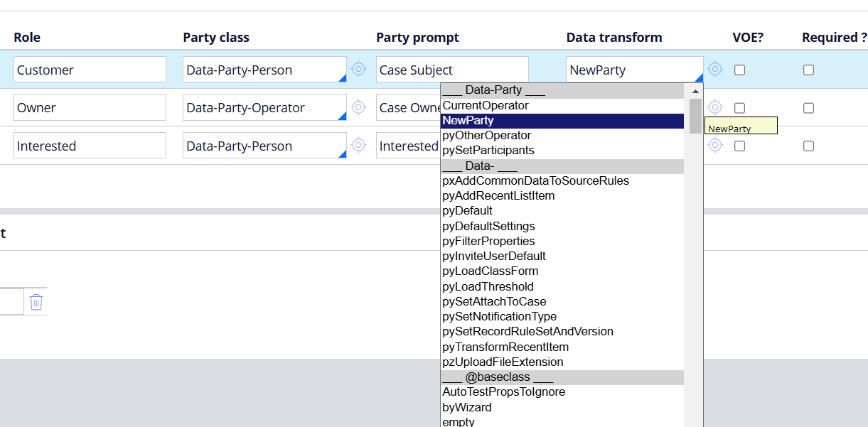Viewport: 868px width, 427px height.
Task: Click the data transform target icon in the Interested row
Action: 715,145
